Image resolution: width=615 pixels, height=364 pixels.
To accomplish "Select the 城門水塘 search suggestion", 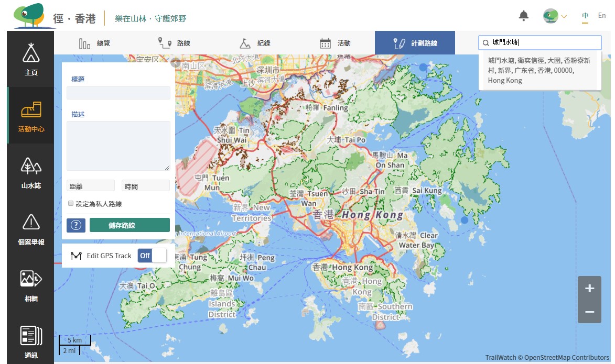I will [539, 70].
